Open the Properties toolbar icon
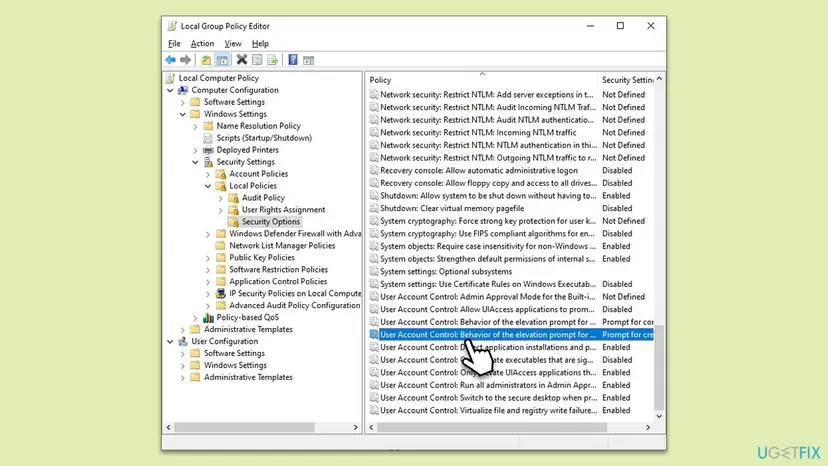Viewport: 828px width, 466px height. tap(257, 60)
